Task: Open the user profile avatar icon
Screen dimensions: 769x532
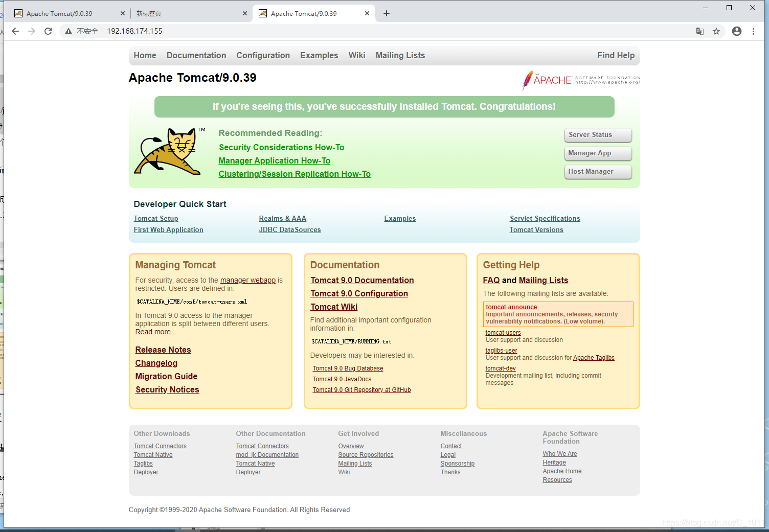Action: pyautogui.click(x=737, y=31)
